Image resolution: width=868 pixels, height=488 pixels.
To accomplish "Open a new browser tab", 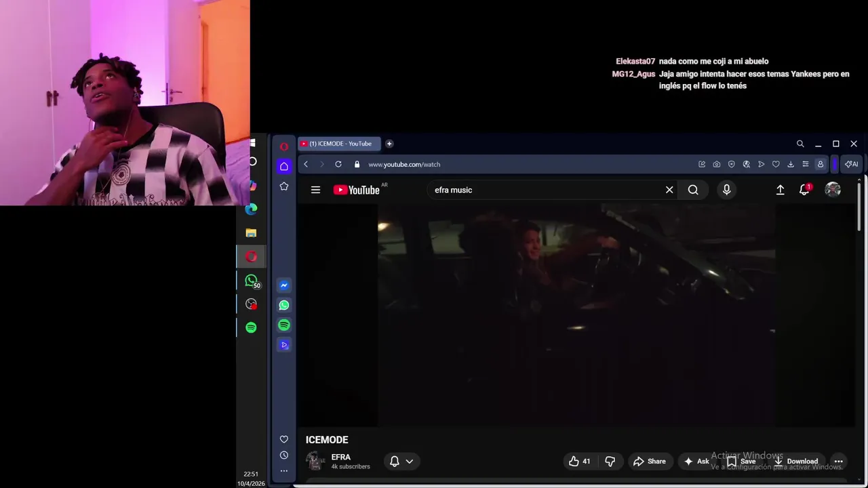I will tap(389, 144).
